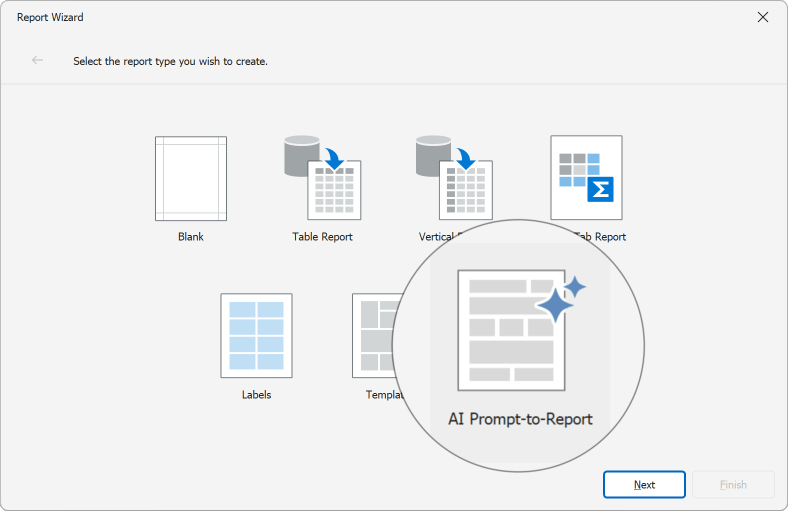The width and height of the screenshot is (788, 511).
Task: Close the Report Wizard dialog
Action: pos(763,17)
